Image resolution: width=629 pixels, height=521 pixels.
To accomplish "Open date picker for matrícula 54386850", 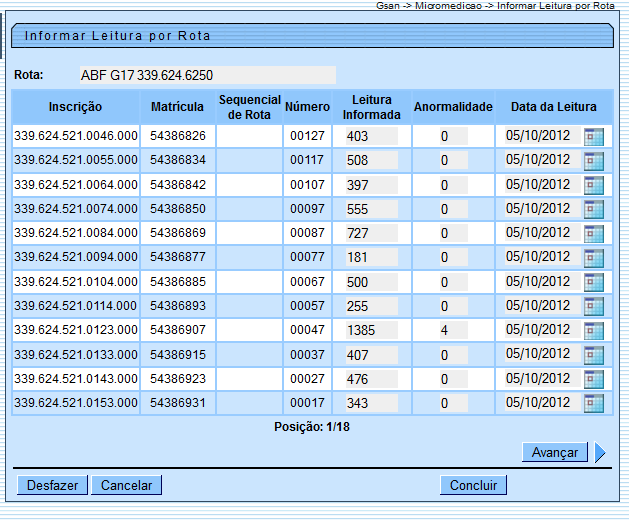I will [x=594, y=209].
